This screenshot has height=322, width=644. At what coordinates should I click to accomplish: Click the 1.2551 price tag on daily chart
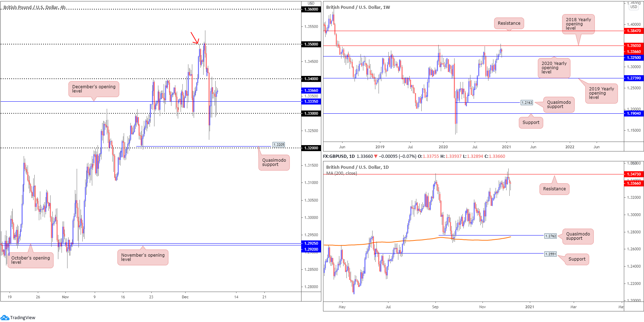(x=550, y=254)
